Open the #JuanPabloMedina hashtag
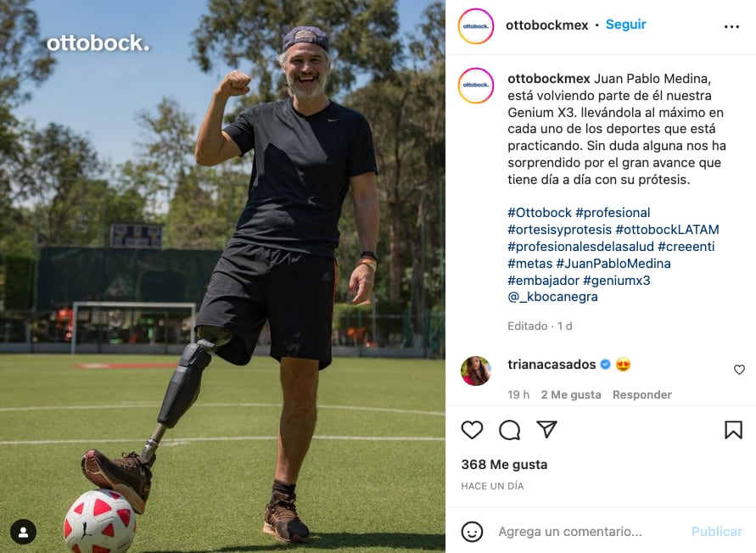Viewport: 756px width, 553px height. pos(613,264)
